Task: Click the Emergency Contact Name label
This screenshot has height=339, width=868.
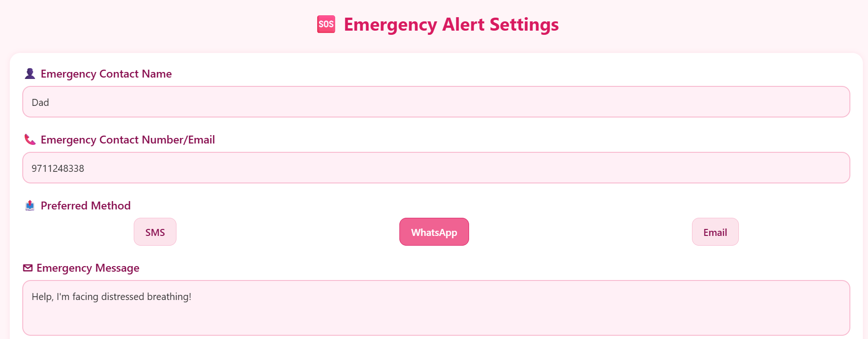Action: (x=106, y=74)
